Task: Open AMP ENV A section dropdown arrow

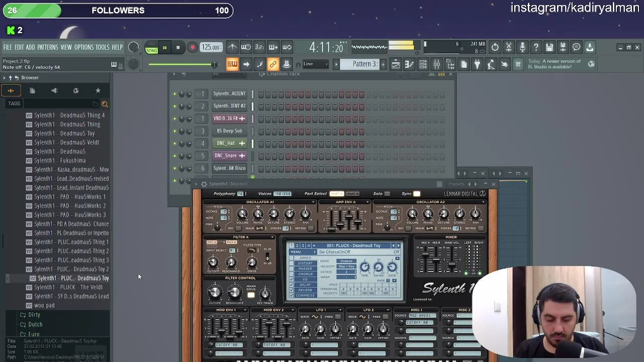Action: coord(367,202)
